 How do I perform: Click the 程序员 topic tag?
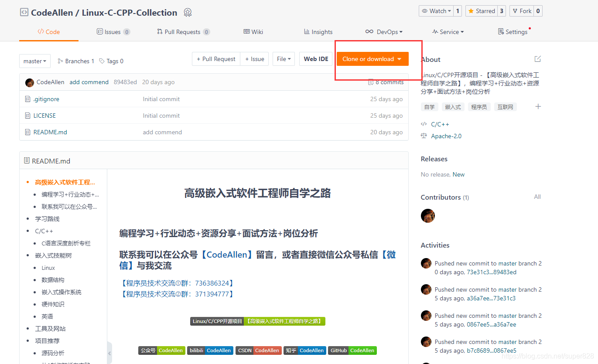tap(479, 107)
